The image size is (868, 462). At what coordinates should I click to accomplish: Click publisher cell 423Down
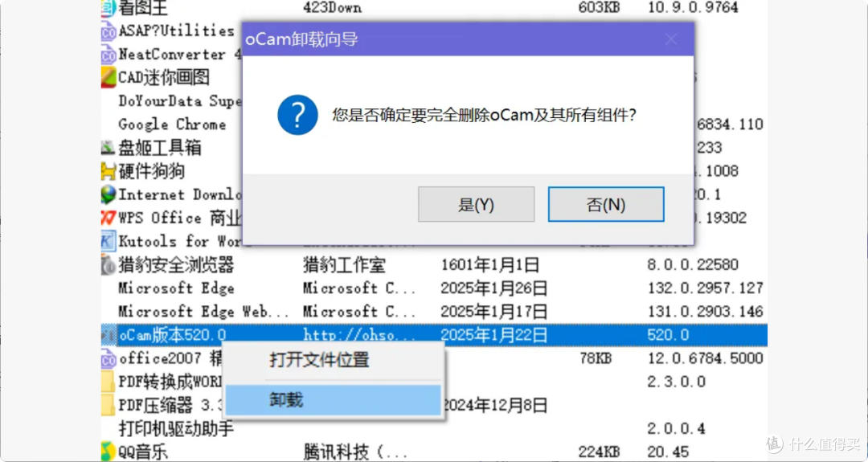click(332, 8)
